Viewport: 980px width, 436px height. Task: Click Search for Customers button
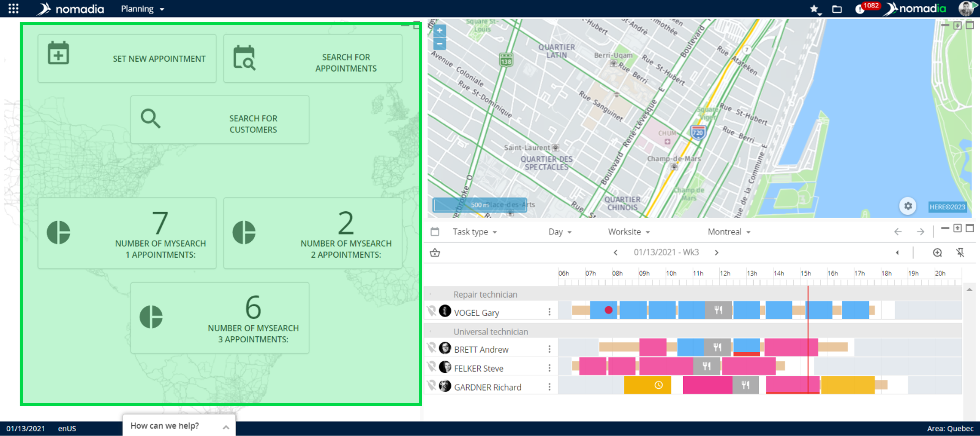[220, 120]
